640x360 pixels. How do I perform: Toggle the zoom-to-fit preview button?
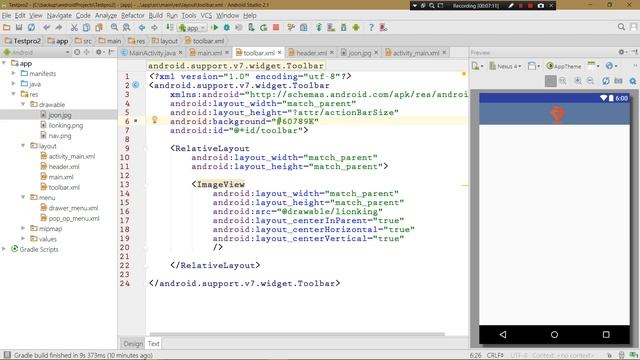pyautogui.click(x=550, y=81)
